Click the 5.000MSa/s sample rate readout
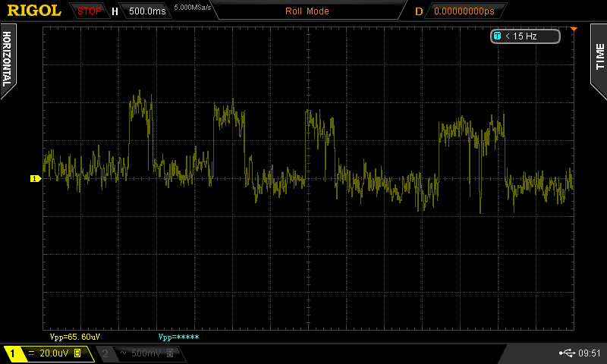Screen dimensions: 607x364 click(193, 8)
